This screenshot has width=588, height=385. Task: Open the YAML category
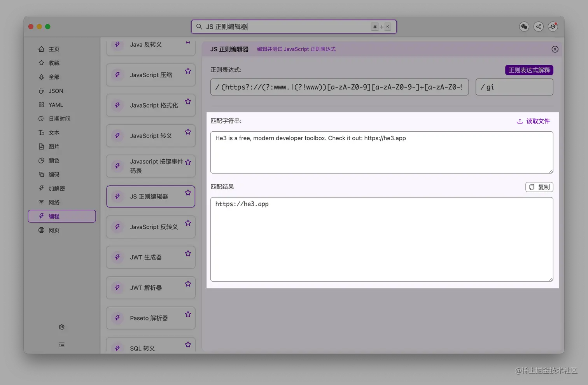(62, 105)
